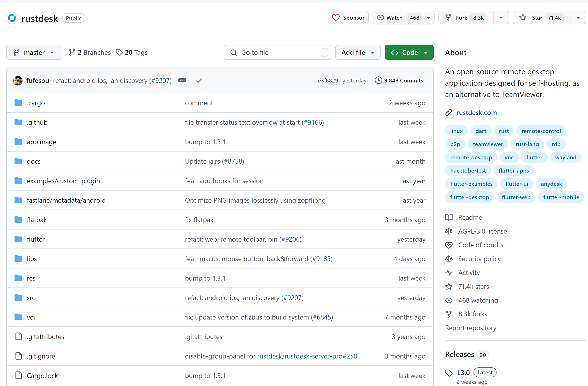The width and height of the screenshot is (588, 386).
Task: Click the 1.3.0 release tag
Action: pyautogui.click(x=463, y=372)
